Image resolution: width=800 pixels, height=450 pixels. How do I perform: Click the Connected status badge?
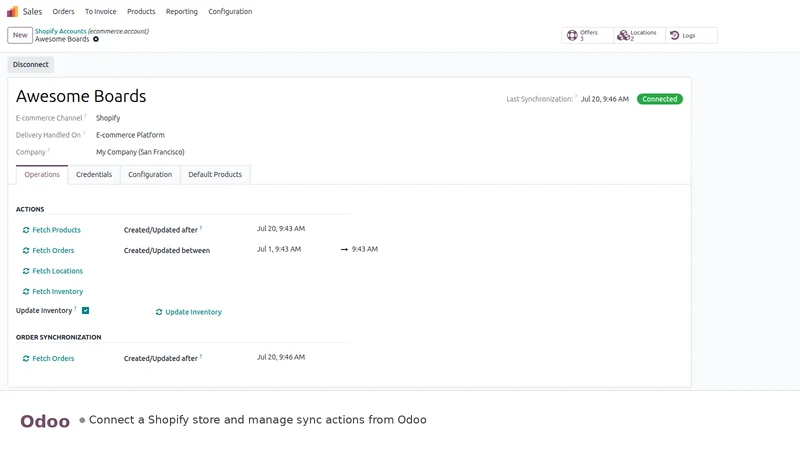coord(660,99)
